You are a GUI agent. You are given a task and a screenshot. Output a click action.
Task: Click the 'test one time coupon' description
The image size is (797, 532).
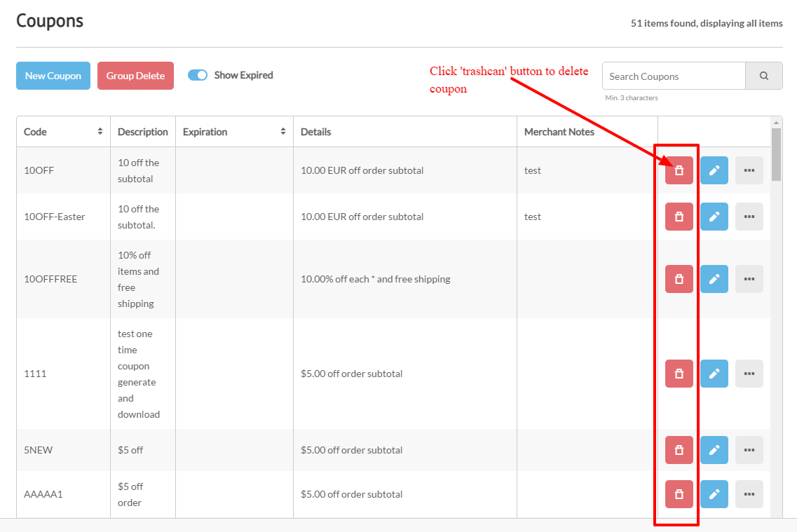coord(139,374)
